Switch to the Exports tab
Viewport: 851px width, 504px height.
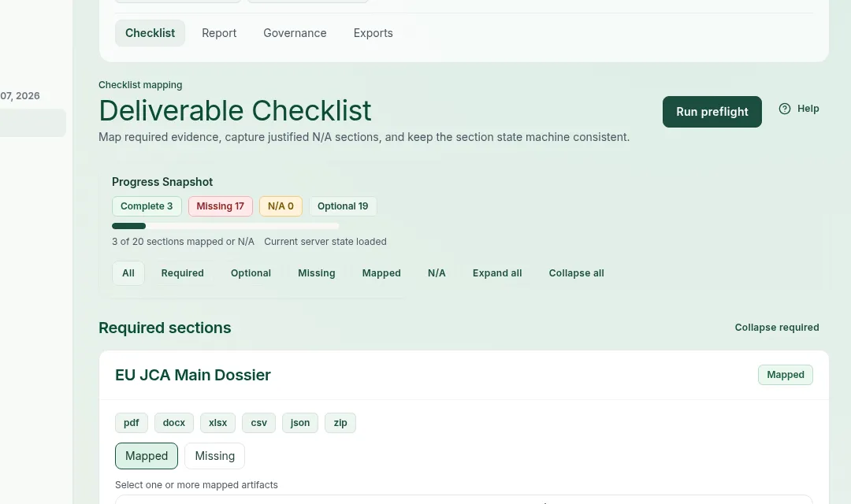373,32
